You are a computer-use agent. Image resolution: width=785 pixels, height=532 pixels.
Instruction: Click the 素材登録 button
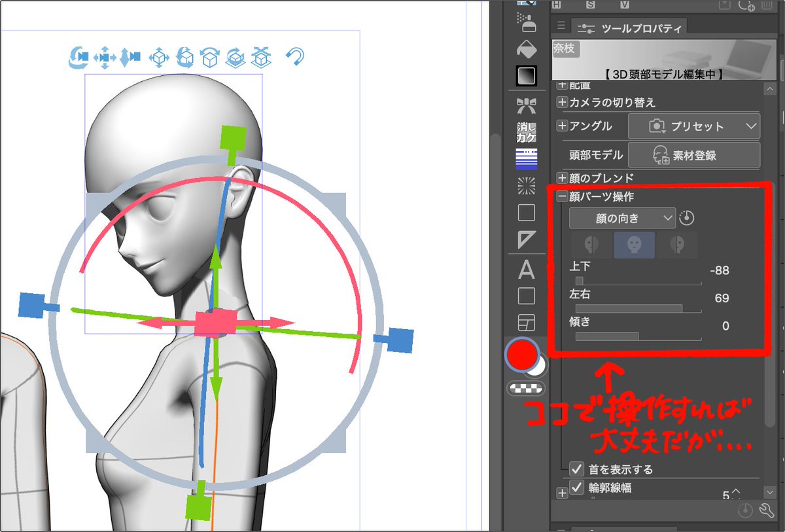coord(694,155)
